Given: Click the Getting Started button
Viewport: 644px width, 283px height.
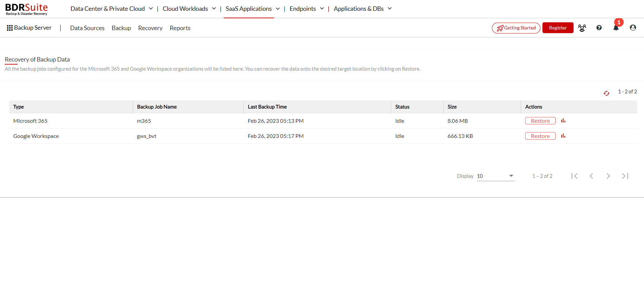Looking at the screenshot, I should [x=516, y=28].
